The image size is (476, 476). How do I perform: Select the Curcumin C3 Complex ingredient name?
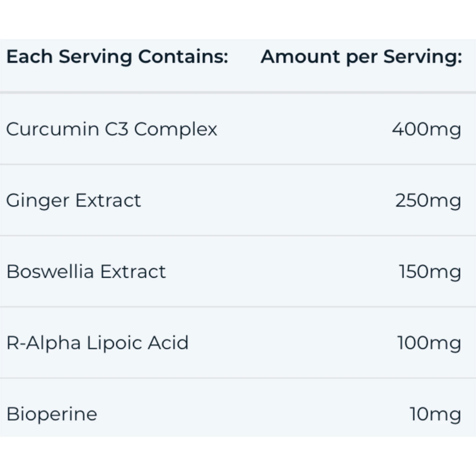112,129
